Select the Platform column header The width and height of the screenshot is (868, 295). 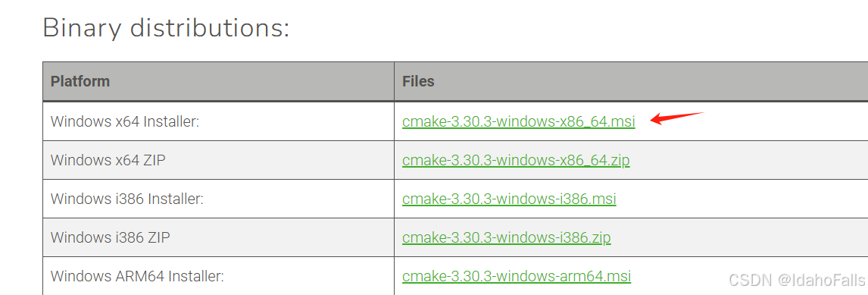point(218,81)
